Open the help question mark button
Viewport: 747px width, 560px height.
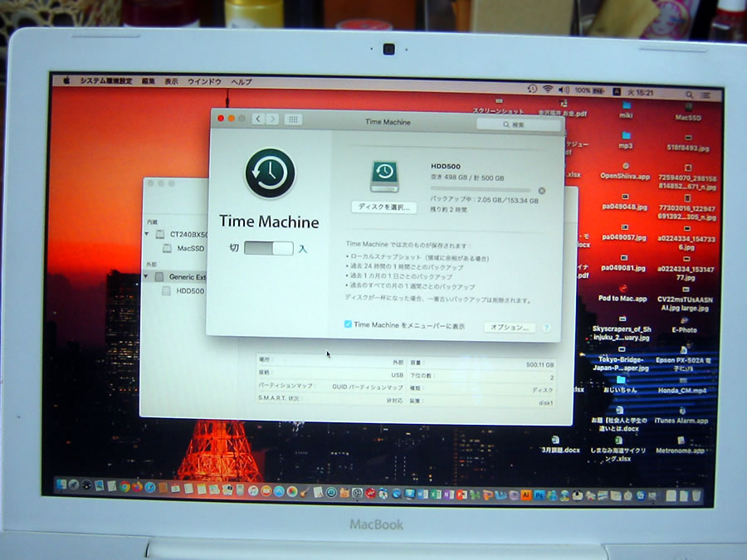pos(546,328)
